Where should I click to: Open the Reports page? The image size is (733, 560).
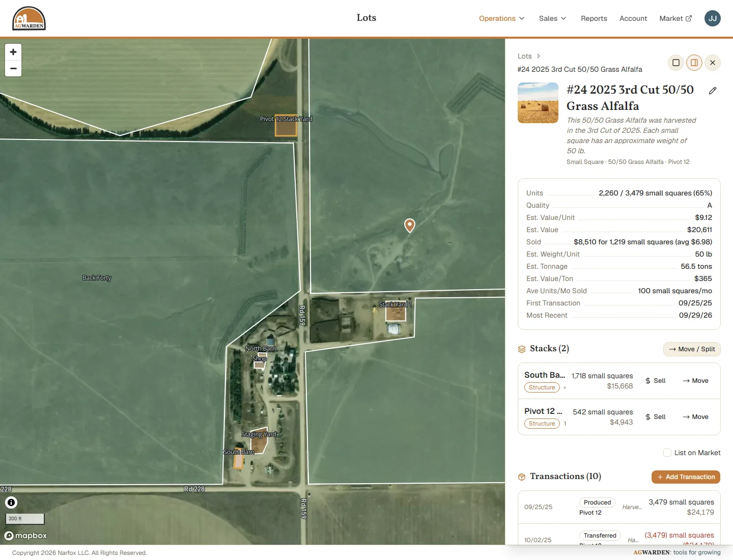(x=594, y=18)
